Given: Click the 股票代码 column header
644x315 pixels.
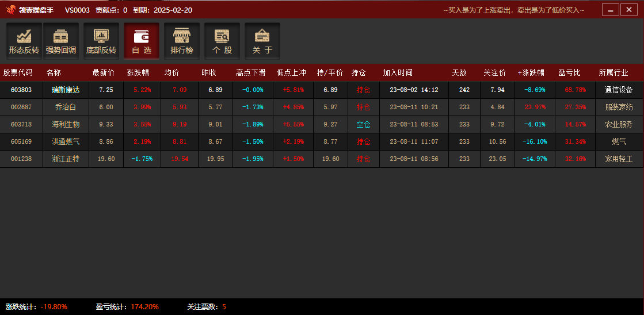Looking at the screenshot, I should click(18, 73).
